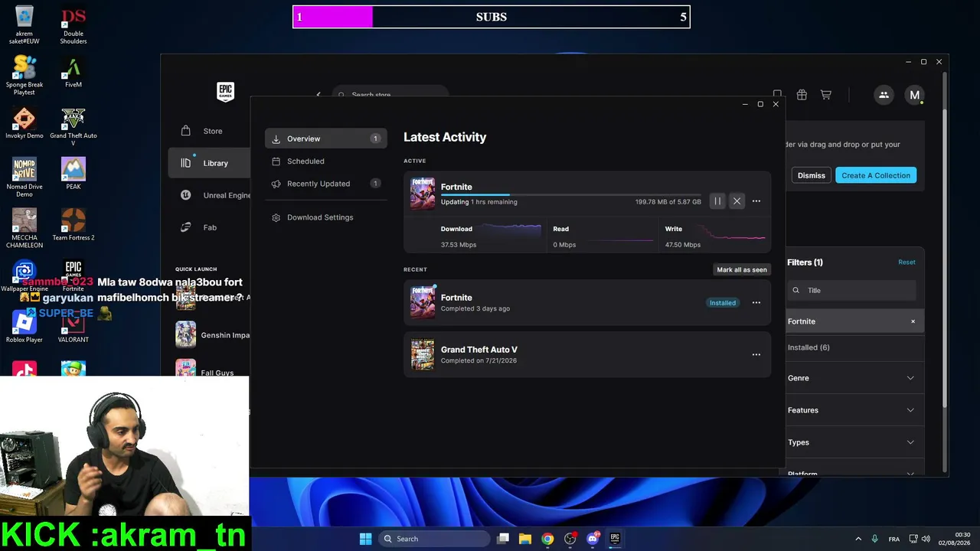
Task: Open Google Chrome from taskbar
Action: point(547,539)
